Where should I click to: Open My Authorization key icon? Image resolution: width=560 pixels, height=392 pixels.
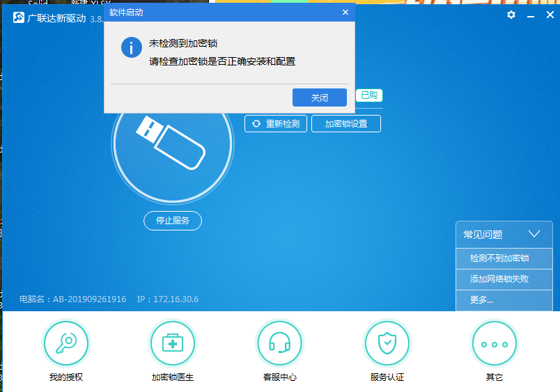click(66, 343)
